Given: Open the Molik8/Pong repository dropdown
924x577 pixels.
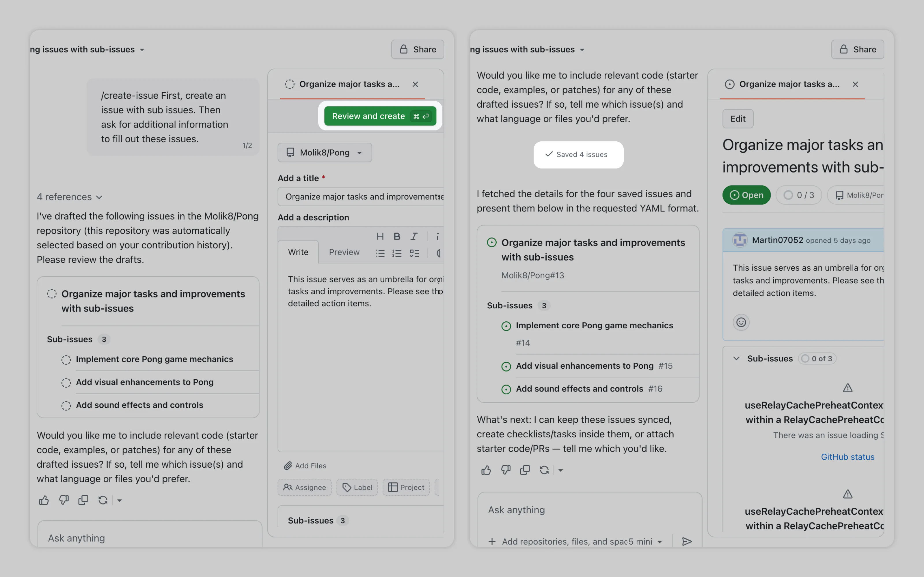Looking at the screenshot, I should click(325, 153).
